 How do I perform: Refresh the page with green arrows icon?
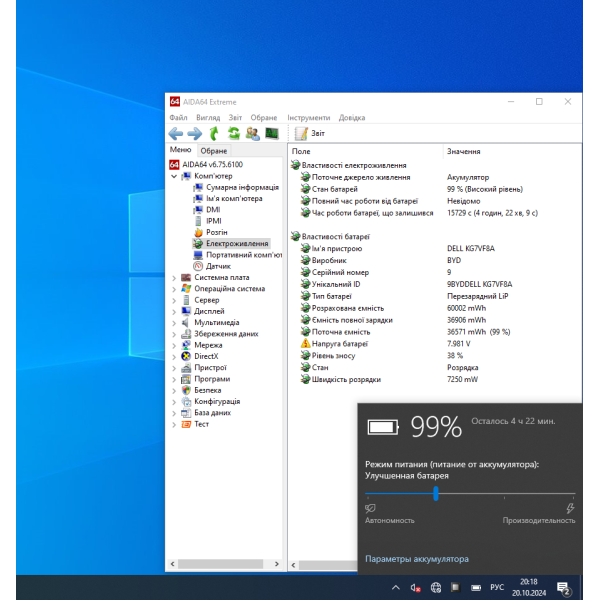233,134
